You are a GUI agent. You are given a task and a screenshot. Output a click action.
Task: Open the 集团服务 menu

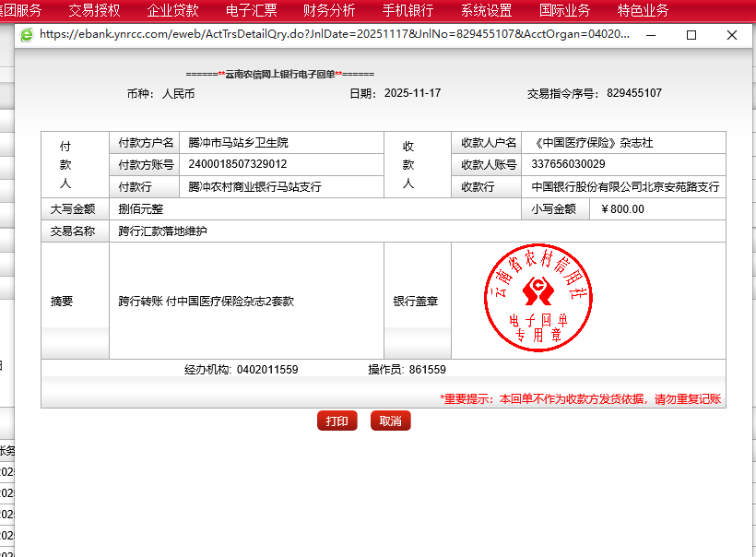[20, 11]
